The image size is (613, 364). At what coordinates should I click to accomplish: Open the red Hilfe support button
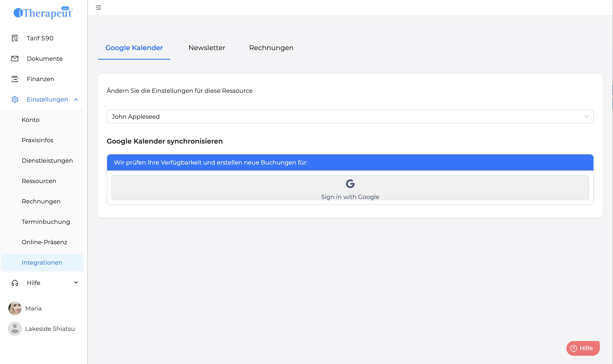point(583,348)
